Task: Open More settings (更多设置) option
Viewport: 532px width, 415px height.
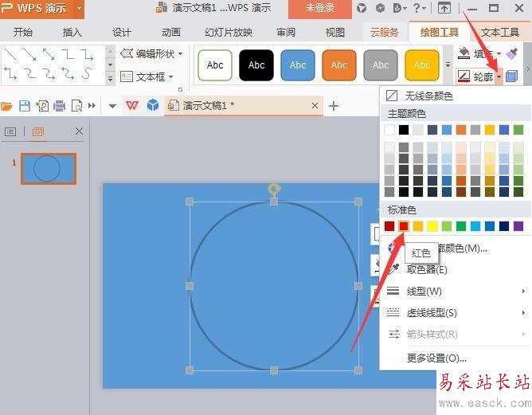Action: point(455,358)
